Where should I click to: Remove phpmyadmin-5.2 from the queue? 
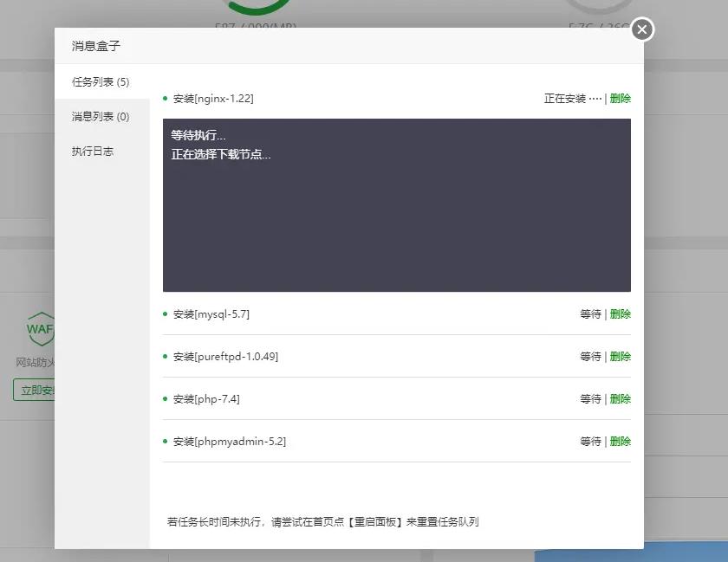click(621, 441)
